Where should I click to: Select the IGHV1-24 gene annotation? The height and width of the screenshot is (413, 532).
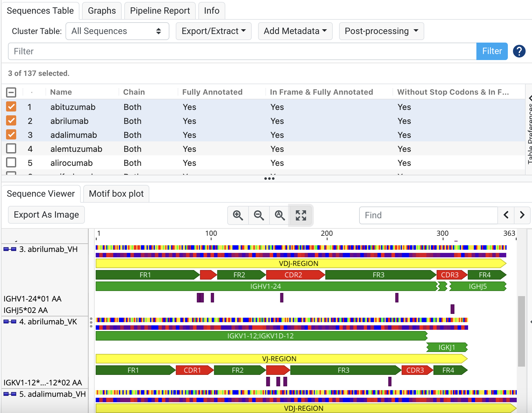[267, 286]
